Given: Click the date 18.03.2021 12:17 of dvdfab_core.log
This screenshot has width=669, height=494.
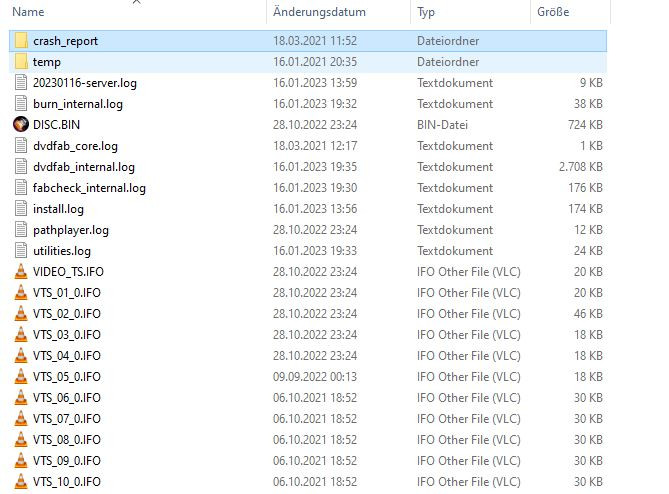Looking at the screenshot, I should [x=315, y=146].
